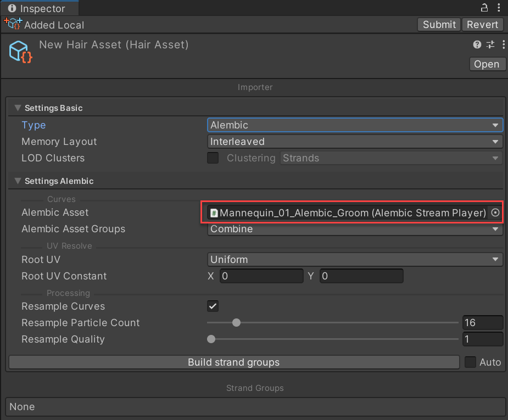Click the Revert button
508x420 pixels.
(x=482, y=25)
